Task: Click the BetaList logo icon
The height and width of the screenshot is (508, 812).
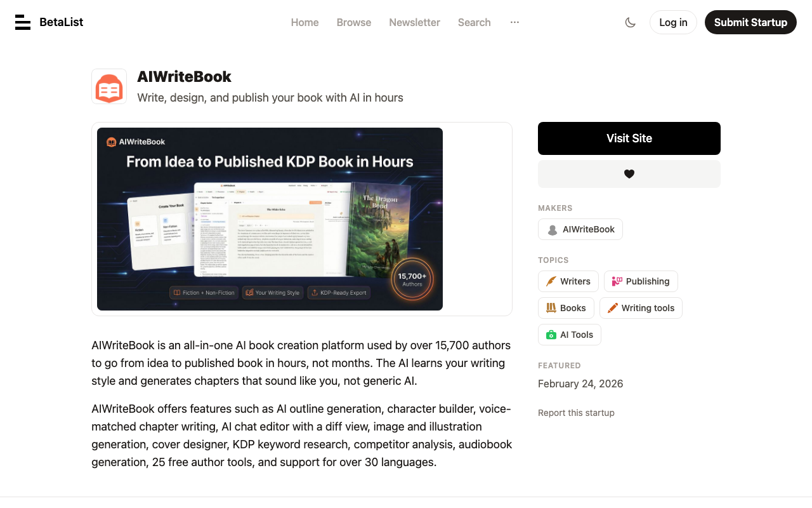Action: 23,22
